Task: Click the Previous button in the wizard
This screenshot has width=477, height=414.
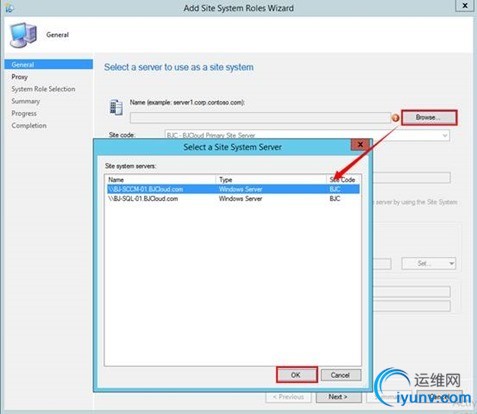Action: (x=288, y=397)
